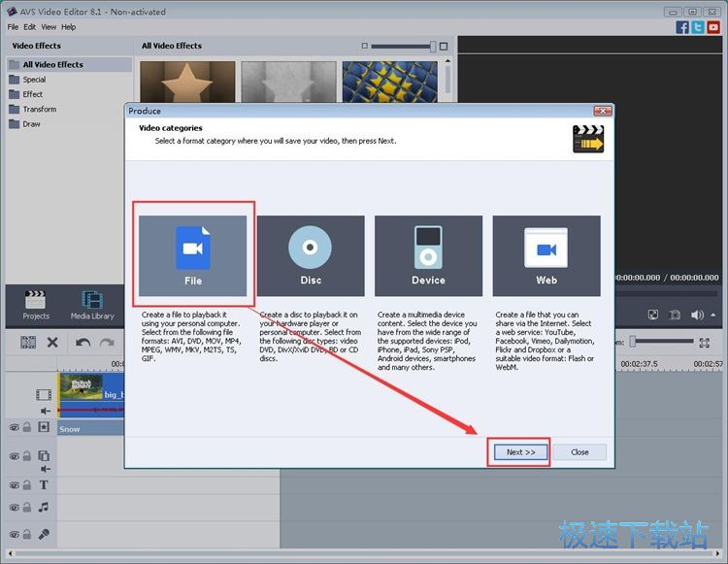Lock the overlay track
This screenshot has width=728, height=564.
27,456
